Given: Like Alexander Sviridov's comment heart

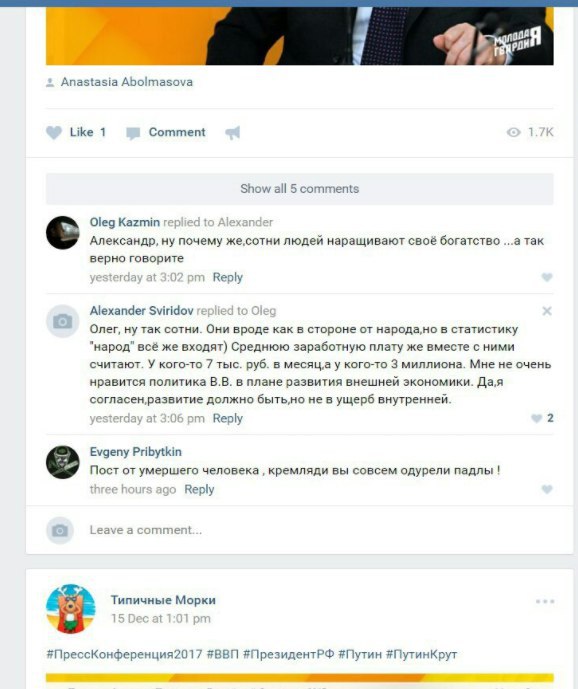Looking at the screenshot, I should 536,418.
